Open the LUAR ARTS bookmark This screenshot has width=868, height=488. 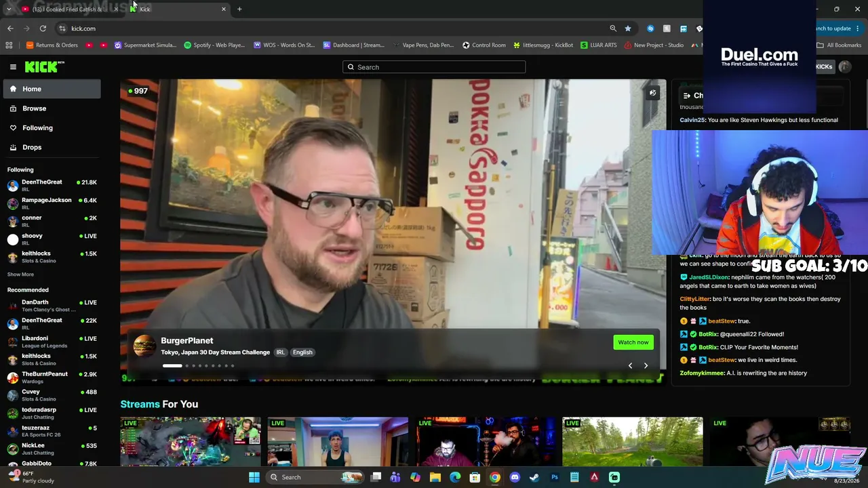tap(598, 45)
